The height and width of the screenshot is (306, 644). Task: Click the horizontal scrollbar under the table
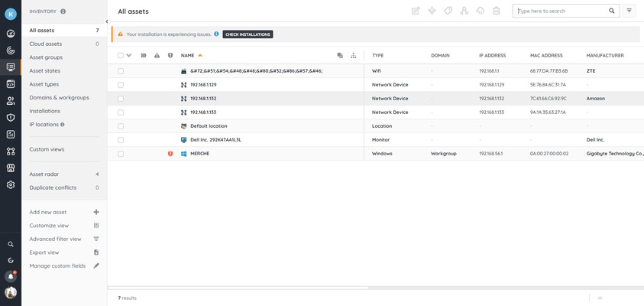tap(238, 288)
